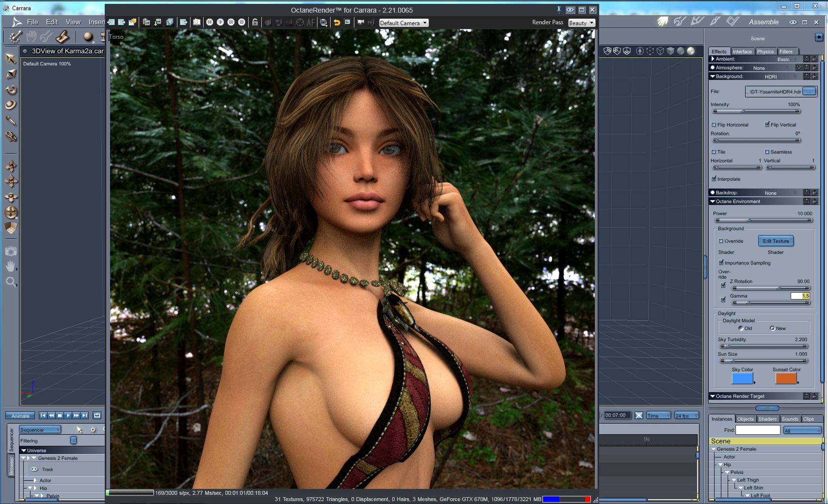
Task: Open the Sounds tab
Action: click(790, 419)
